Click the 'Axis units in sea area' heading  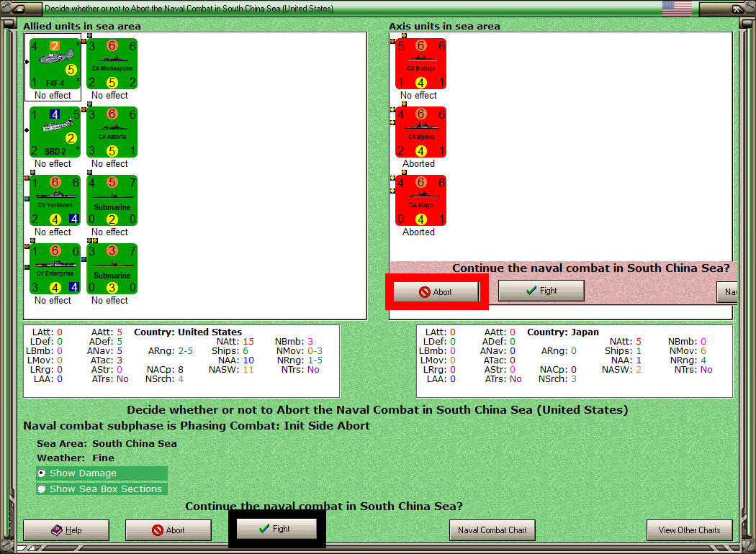pyautogui.click(x=444, y=26)
